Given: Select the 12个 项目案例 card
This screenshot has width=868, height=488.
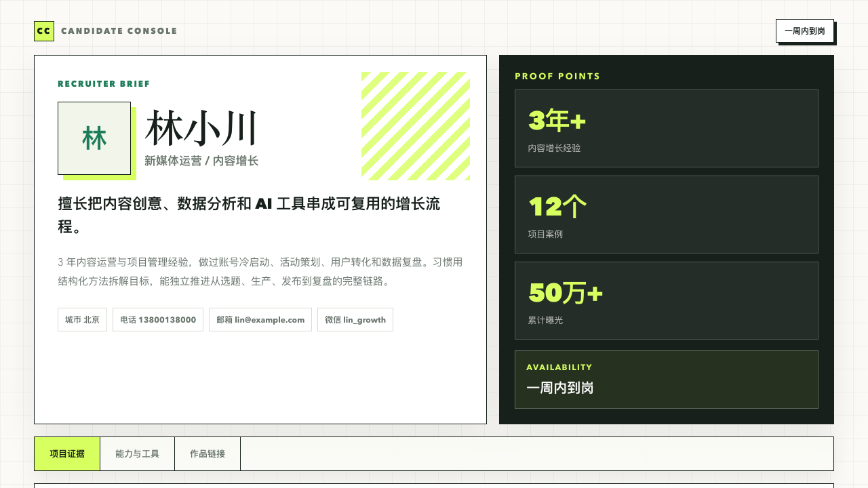Looking at the screenshot, I should [667, 214].
